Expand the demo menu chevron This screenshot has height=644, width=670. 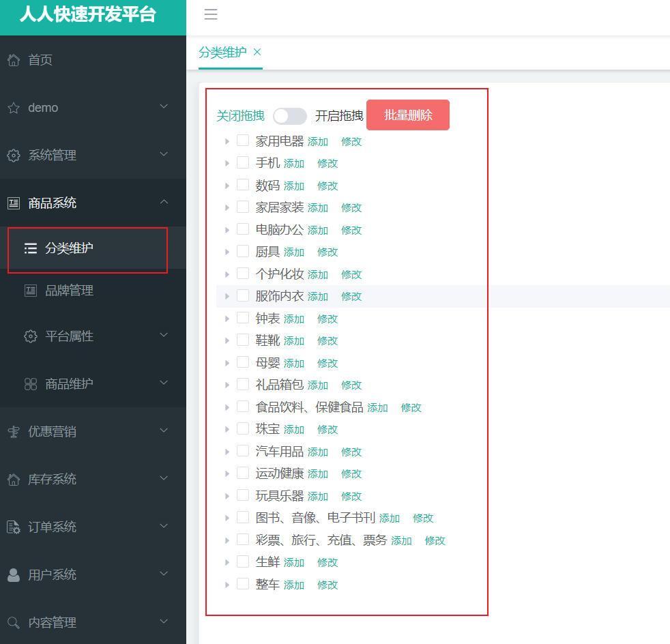click(164, 106)
